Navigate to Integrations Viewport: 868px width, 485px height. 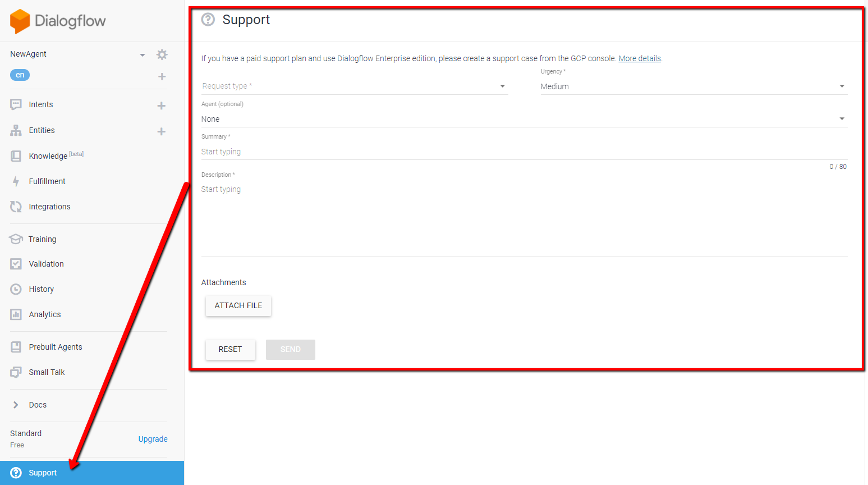[50, 207]
